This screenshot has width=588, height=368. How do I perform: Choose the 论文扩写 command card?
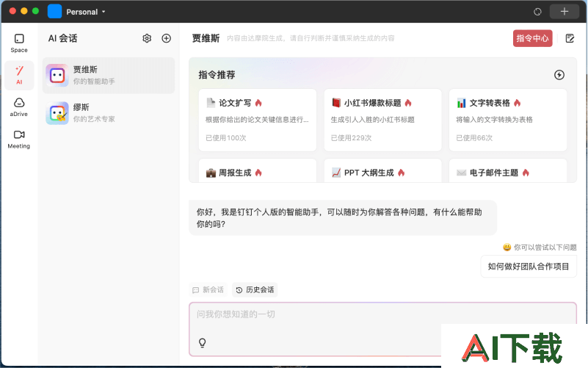click(257, 120)
